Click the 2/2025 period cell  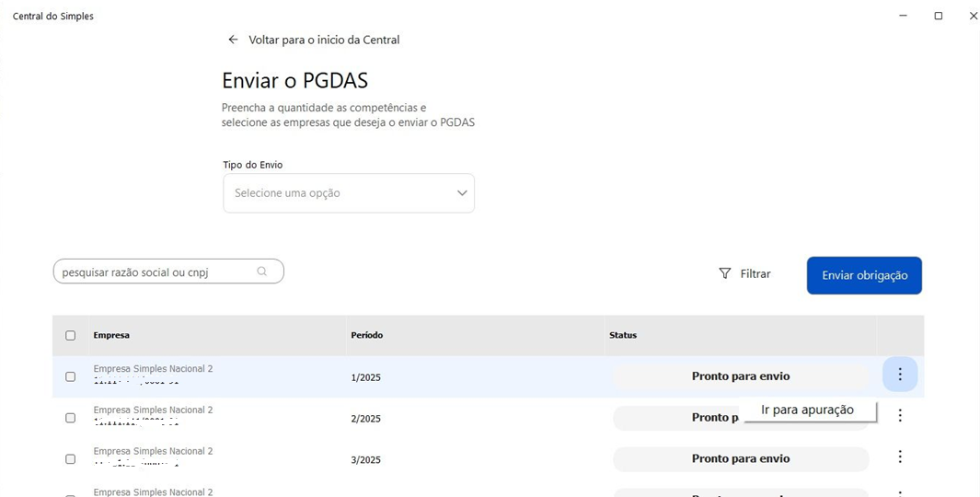click(365, 419)
